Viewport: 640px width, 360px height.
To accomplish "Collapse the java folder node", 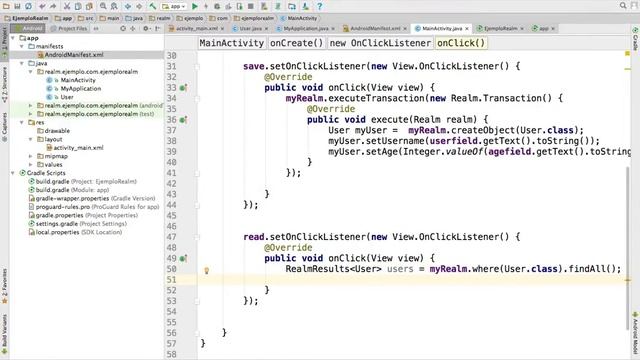I will [x=22, y=63].
